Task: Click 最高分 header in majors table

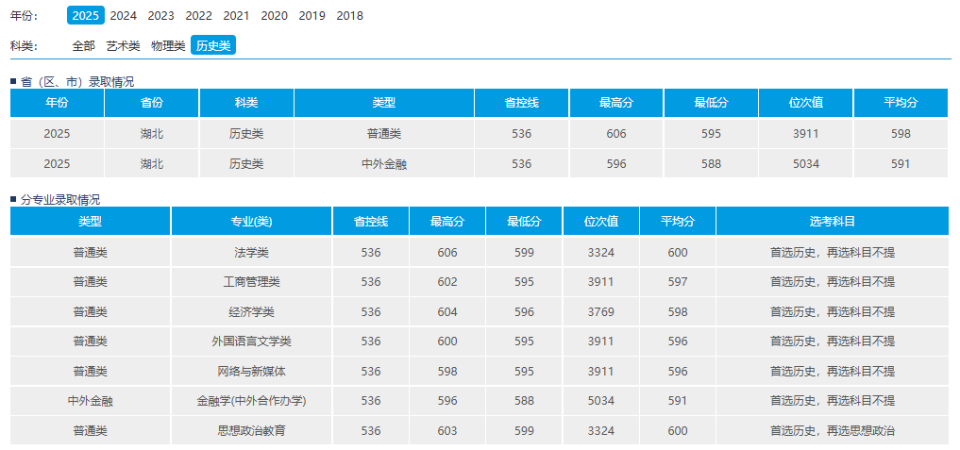Action: pos(448,221)
